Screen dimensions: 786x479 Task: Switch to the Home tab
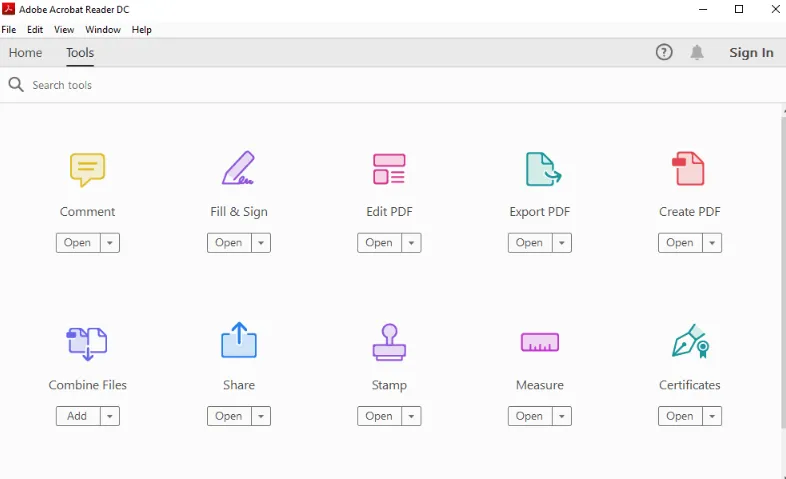click(x=26, y=53)
